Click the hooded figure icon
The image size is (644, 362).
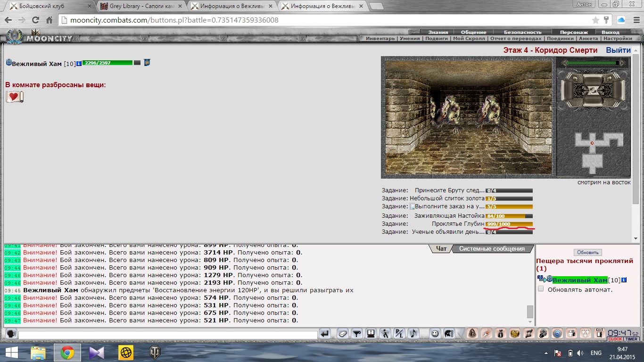click(x=472, y=334)
